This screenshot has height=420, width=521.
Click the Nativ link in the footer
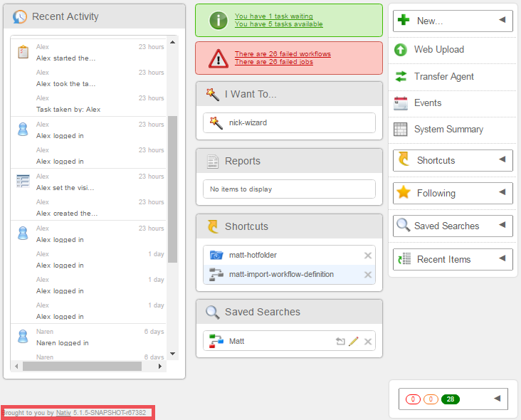(x=63, y=413)
